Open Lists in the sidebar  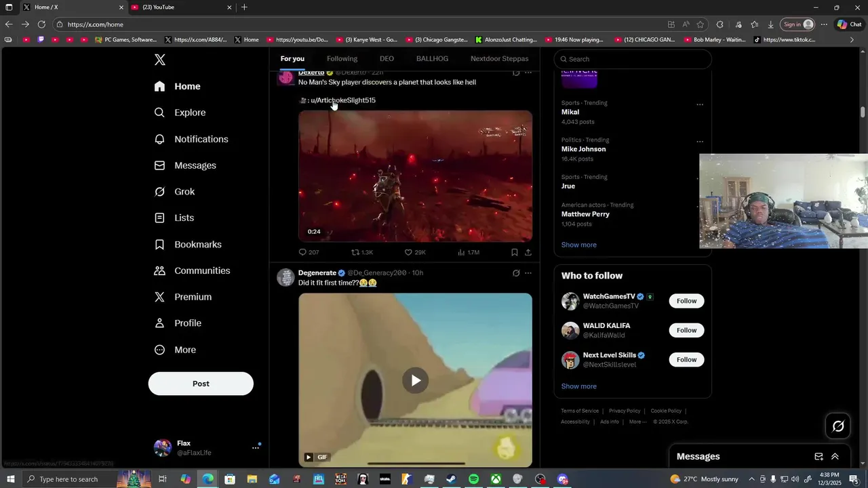(174, 218)
